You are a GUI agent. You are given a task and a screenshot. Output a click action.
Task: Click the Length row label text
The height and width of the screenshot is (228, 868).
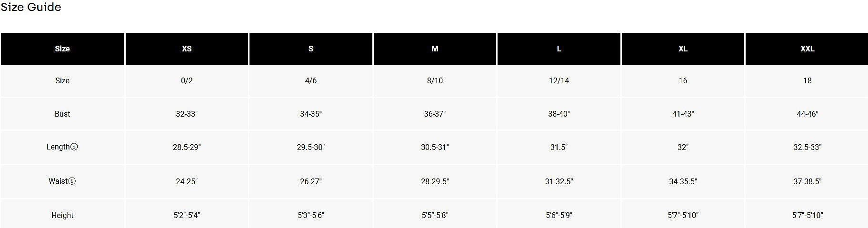[x=58, y=147]
